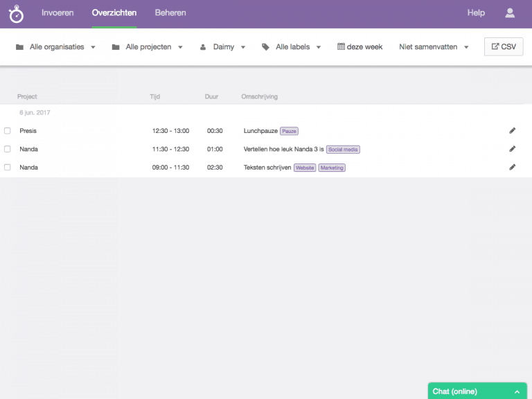Image resolution: width=532 pixels, height=399 pixels.
Task: Click the folder icon before Alle projecten
Action: coord(116,47)
